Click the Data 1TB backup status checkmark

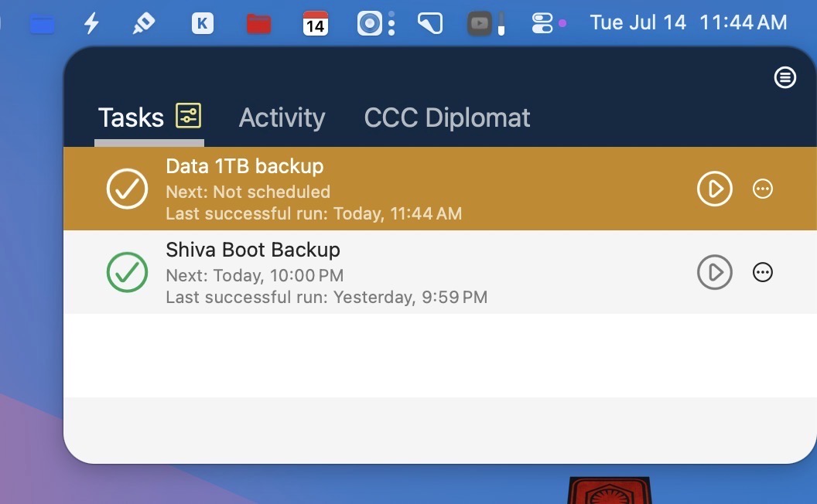(x=127, y=189)
